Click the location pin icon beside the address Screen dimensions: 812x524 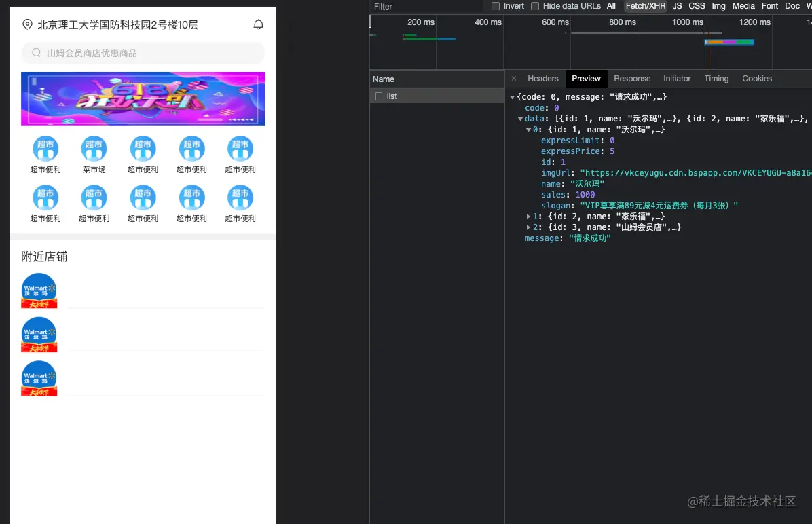(27, 24)
